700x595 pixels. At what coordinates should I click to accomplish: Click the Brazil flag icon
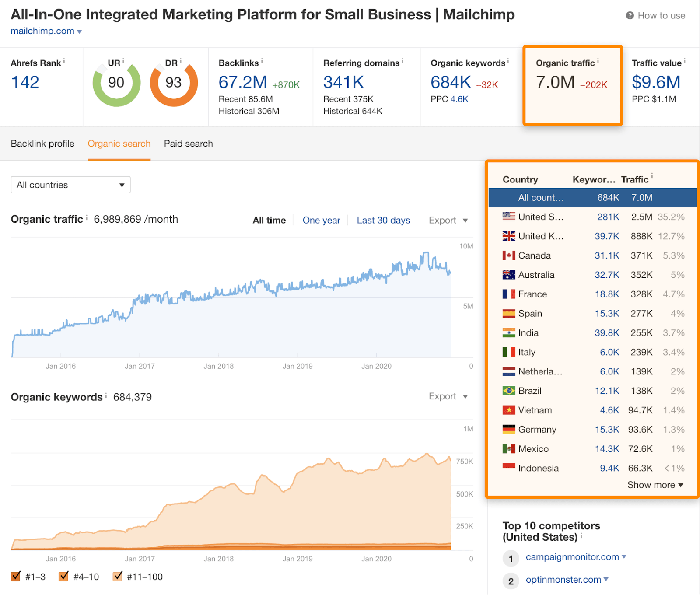click(x=508, y=391)
